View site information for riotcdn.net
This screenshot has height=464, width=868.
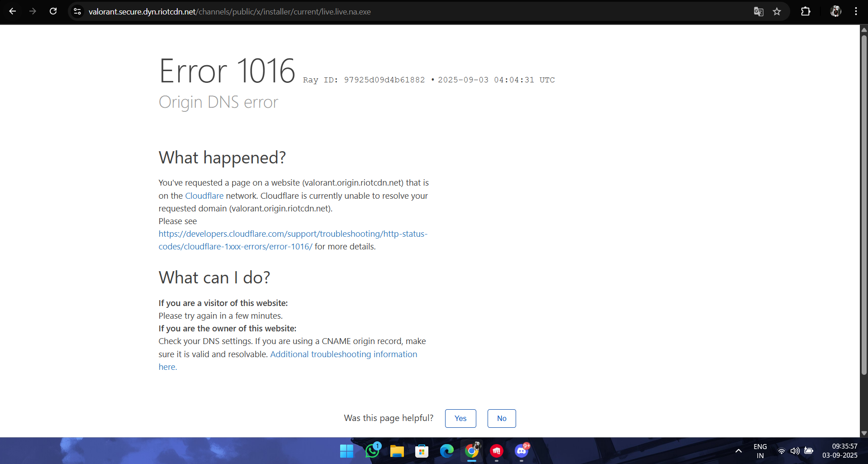pyautogui.click(x=77, y=11)
